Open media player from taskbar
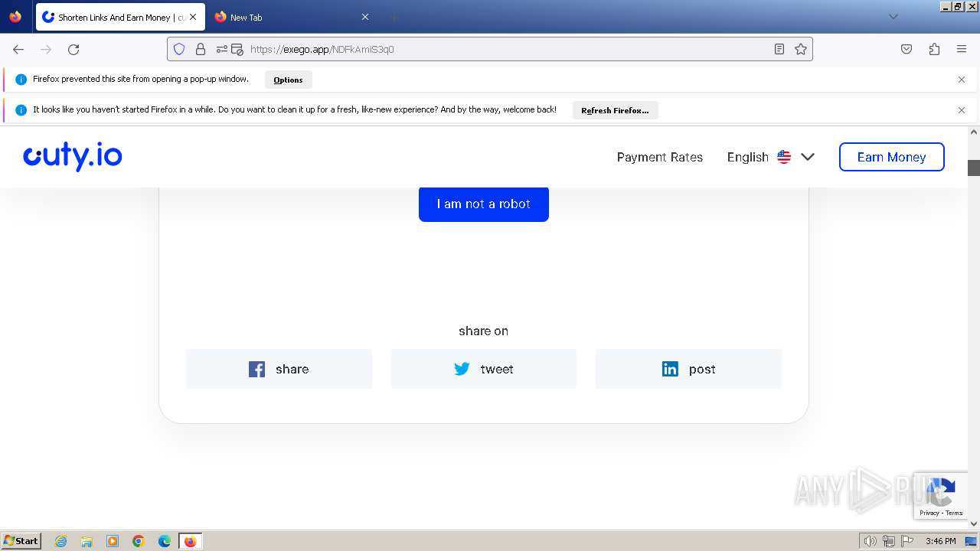 coord(113,541)
